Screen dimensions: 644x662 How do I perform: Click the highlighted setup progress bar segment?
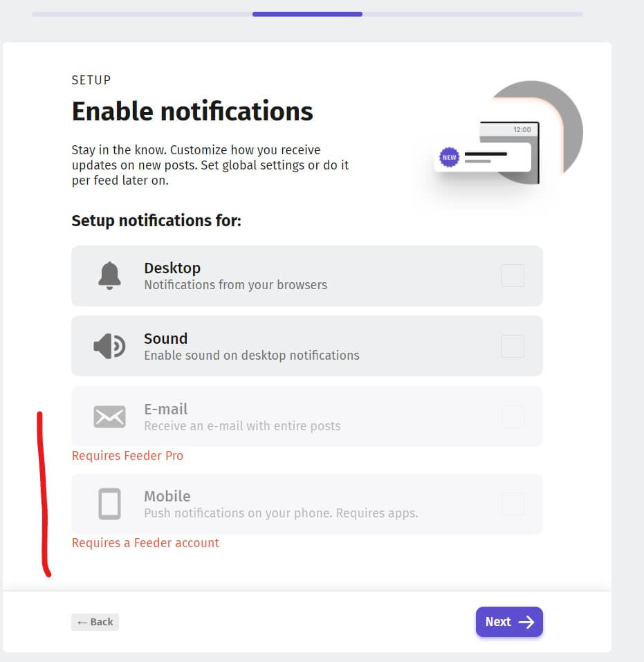(x=307, y=14)
